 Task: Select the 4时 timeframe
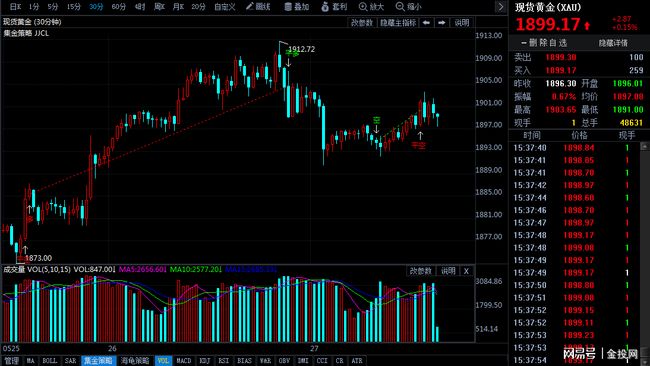(140, 7)
